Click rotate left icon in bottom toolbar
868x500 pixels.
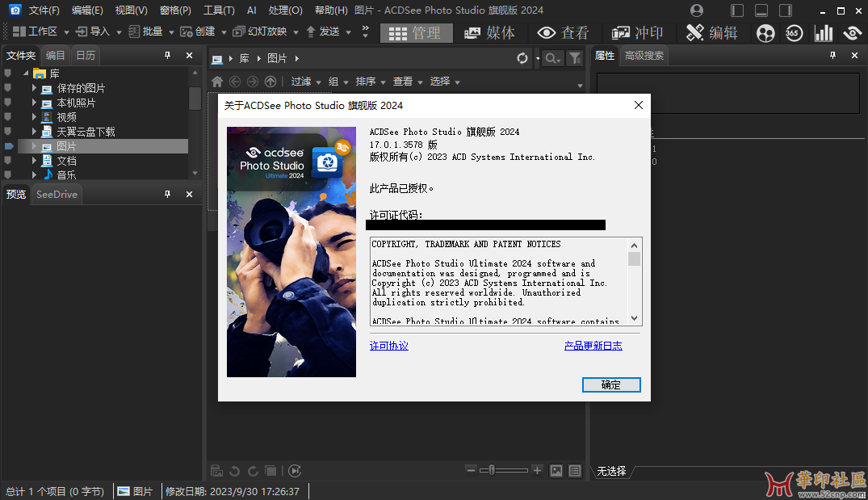[235, 471]
